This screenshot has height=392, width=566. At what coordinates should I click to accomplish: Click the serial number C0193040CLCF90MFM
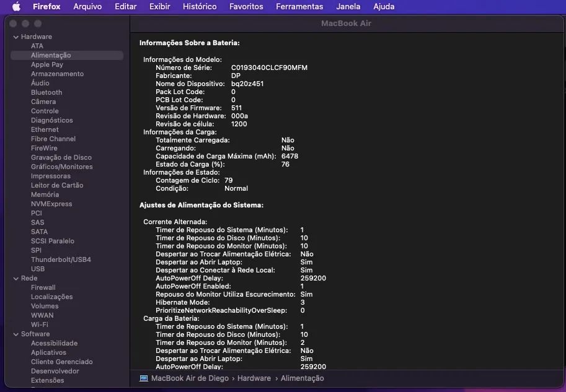pyautogui.click(x=269, y=68)
